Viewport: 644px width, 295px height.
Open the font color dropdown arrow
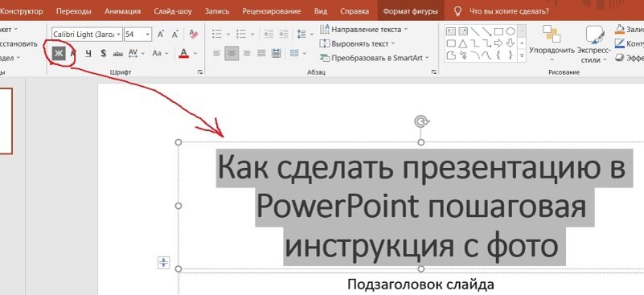pyautogui.click(x=195, y=53)
